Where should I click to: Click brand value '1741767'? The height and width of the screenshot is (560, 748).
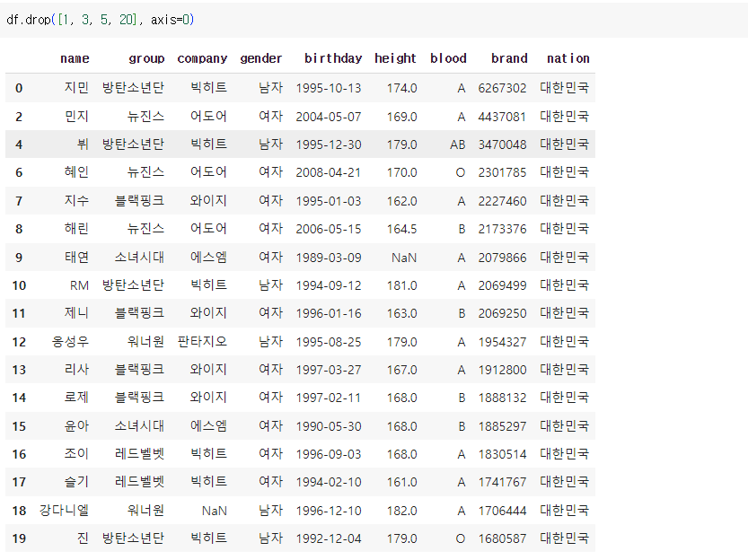point(502,482)
